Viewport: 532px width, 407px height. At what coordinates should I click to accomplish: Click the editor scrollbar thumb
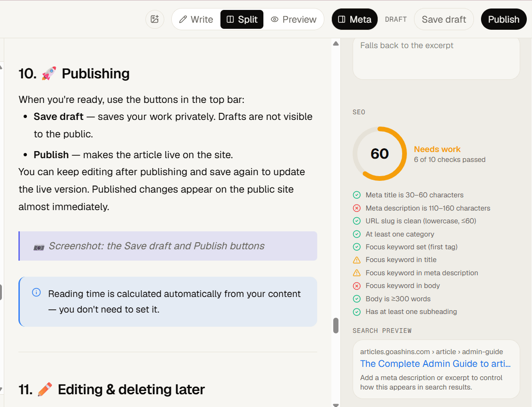[x=336, y=325]
